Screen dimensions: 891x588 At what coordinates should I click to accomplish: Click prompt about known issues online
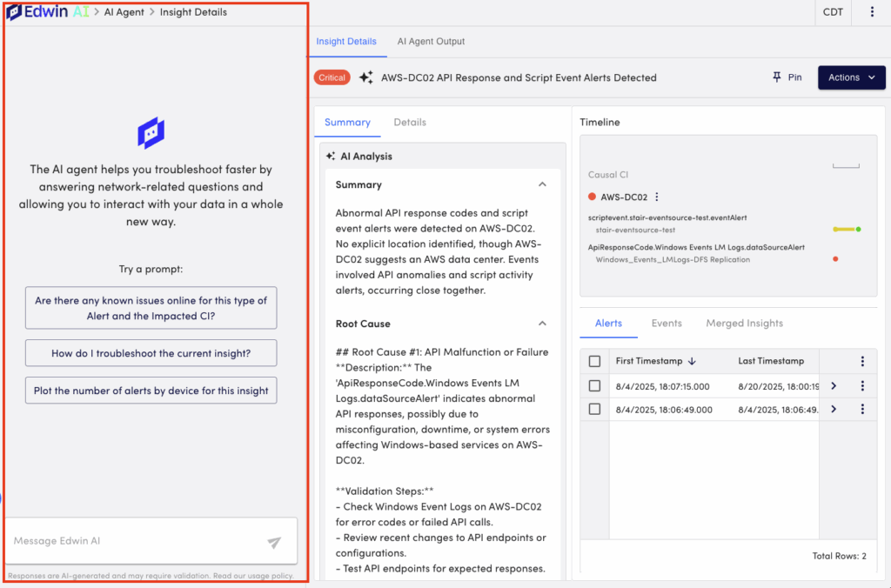(151, 308)
